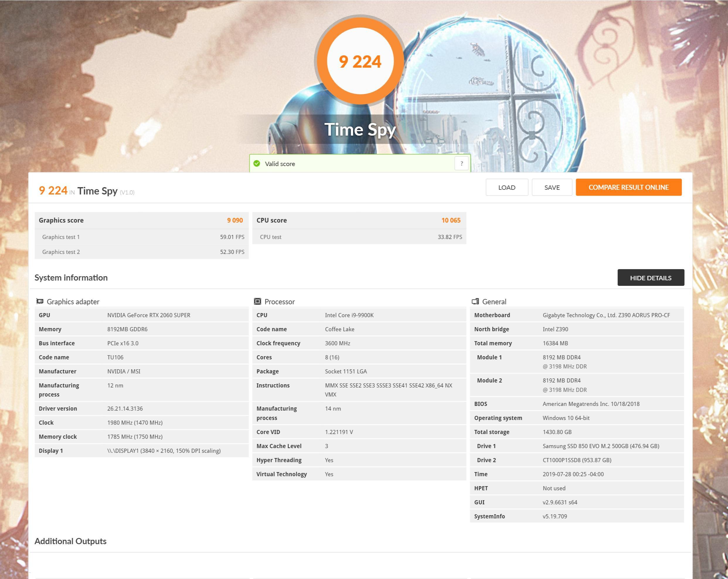The height and width of the screenshot is (579, 728).
Task: Click the Processor chip section icon
Action: 258,301
